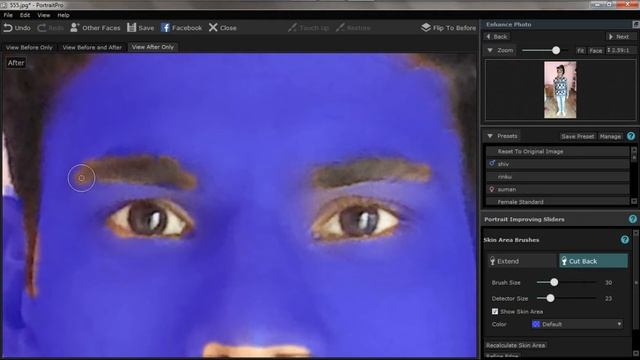Click the Manage presets button
The image size is (640, 360).
610,136
